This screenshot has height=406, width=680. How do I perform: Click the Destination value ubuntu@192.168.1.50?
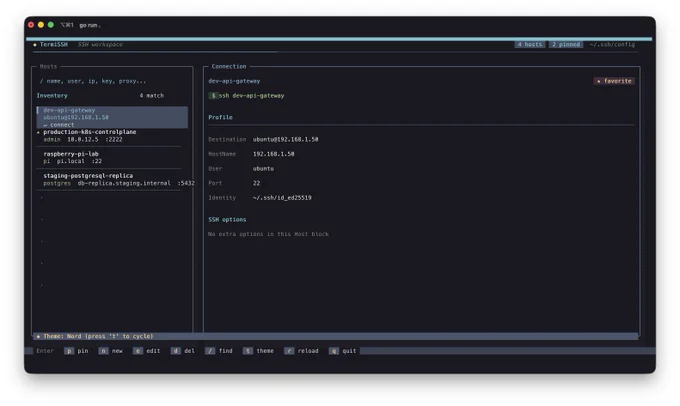(x=285, y=140)
